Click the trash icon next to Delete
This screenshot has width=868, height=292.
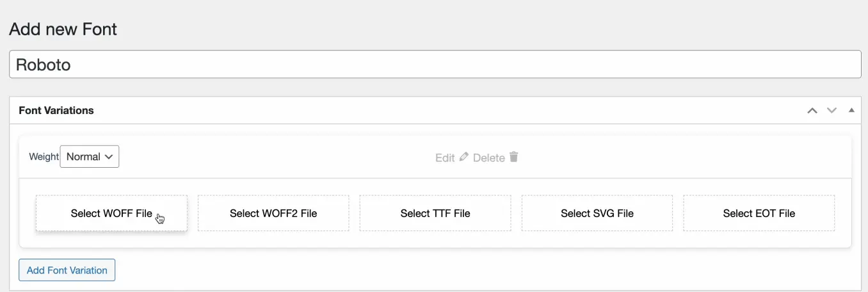pos(513,157)
